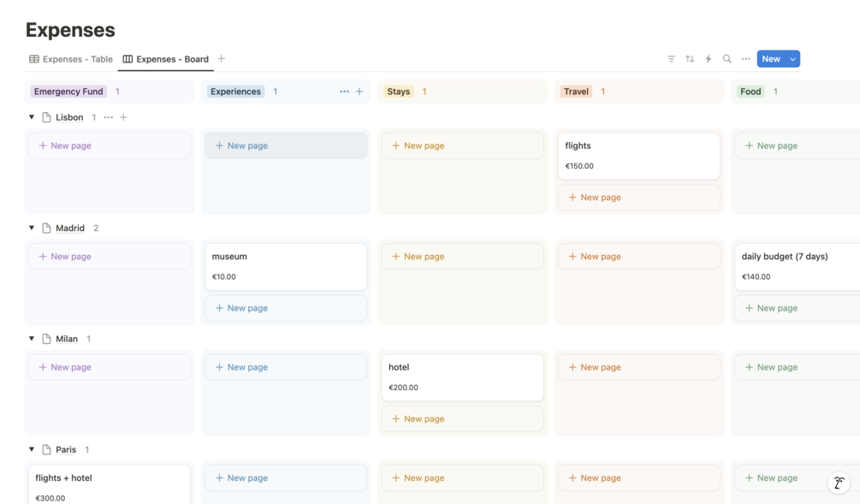This screenshot has width=860, height=504.
Task: Open the help floating icon
Action: pos(839,483)
